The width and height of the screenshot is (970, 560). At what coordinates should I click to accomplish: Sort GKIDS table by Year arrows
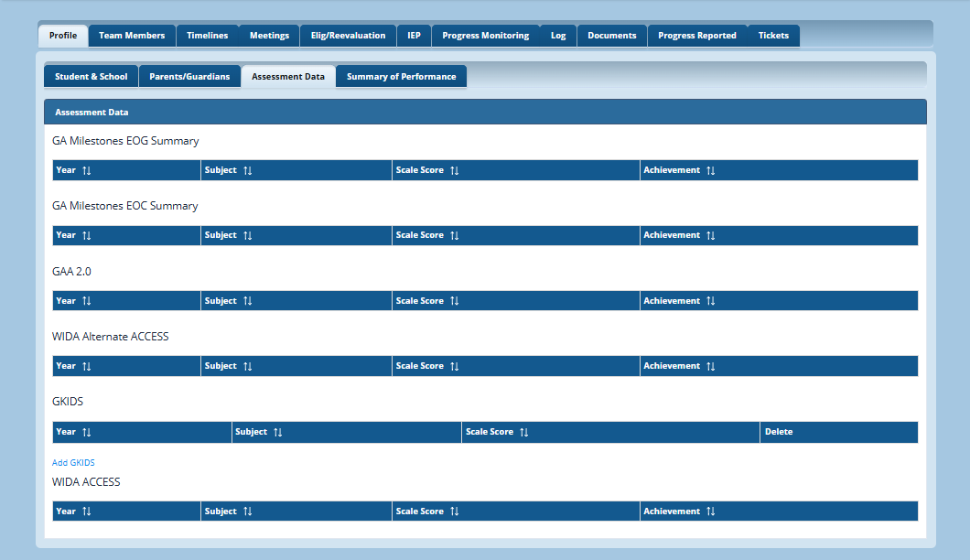(87, 432)
